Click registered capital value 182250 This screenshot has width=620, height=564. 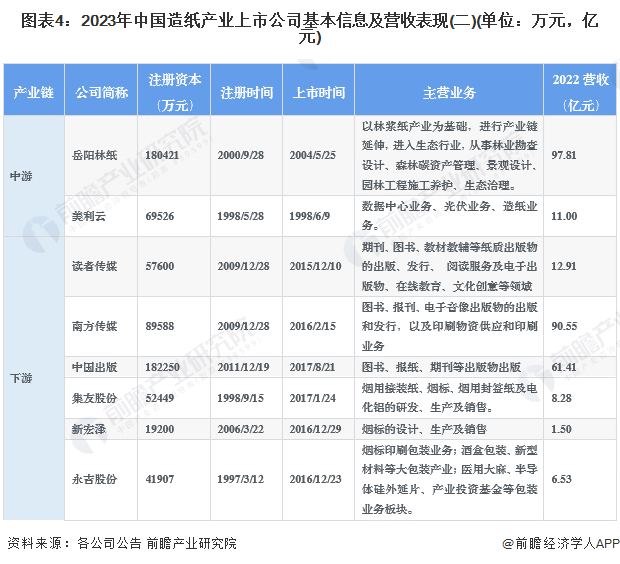coord(162,367)
